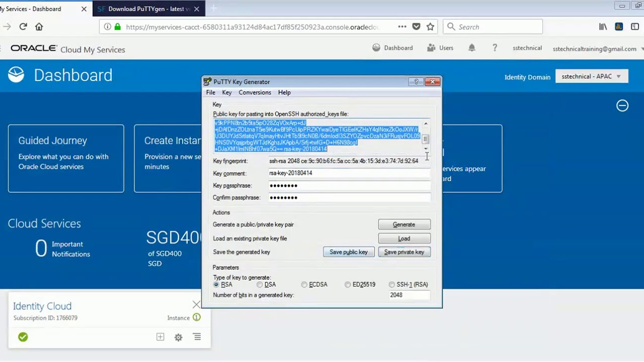
Task: Click the help question mark icon
Action: coord(495,48)
